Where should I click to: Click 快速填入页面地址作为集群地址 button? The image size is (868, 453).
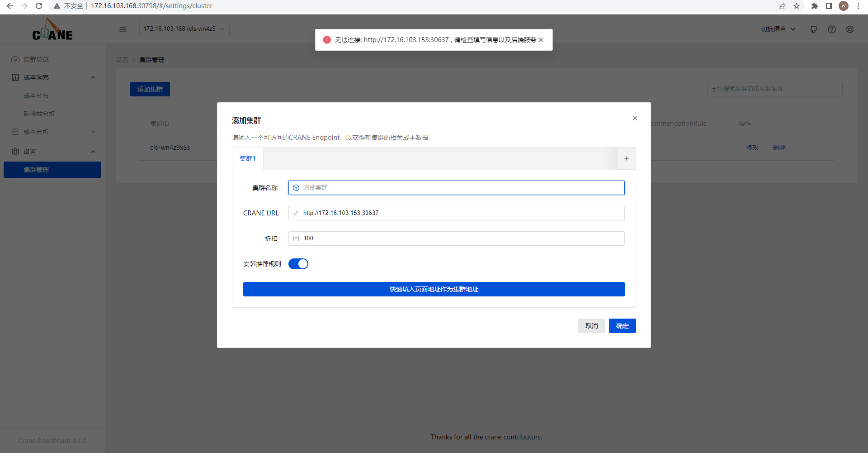434,289
